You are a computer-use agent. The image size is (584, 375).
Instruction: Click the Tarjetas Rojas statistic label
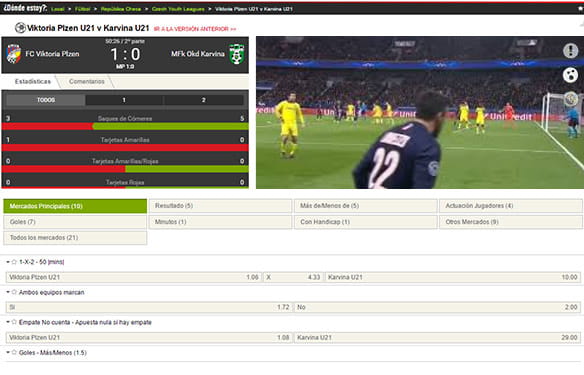pyautogui.click(x=125, y=182)
